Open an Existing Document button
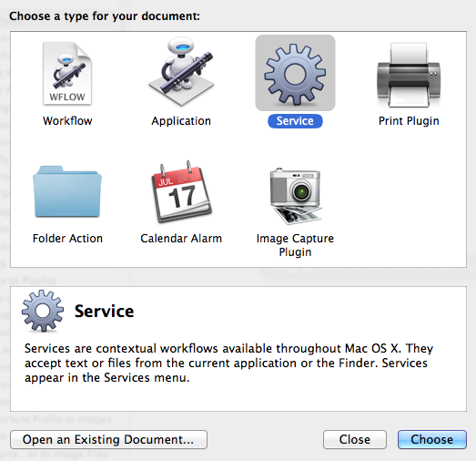The image size is (476, 461). [108, 439]
